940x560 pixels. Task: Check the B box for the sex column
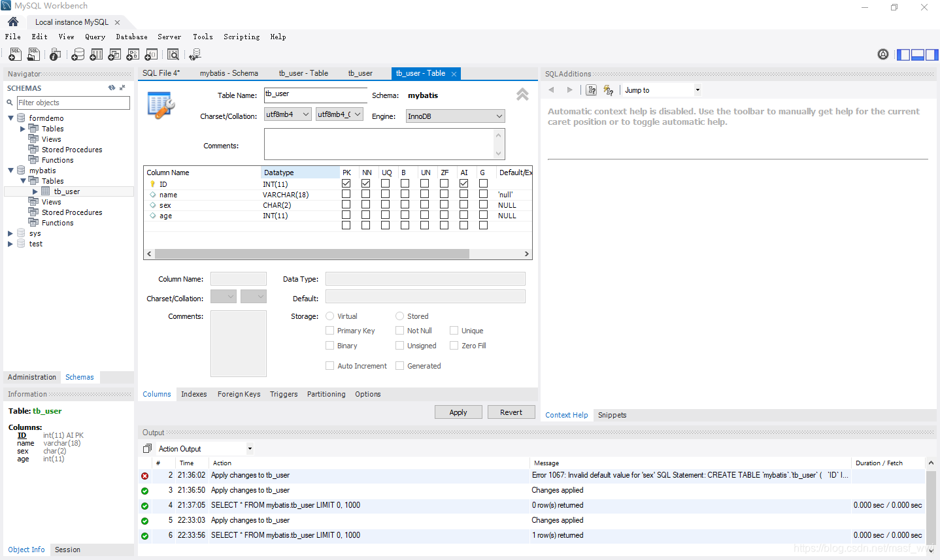405,205
